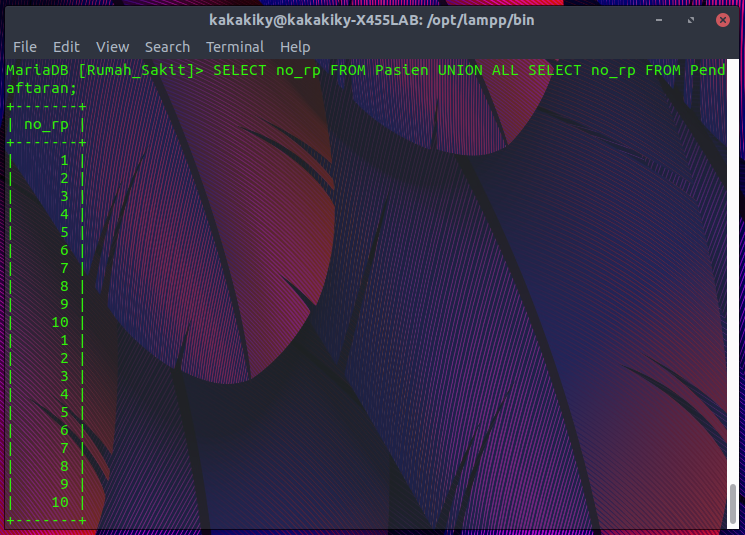745x535 pixels.
Task: Click the MariaDB [Rumah_Sakit]> prompt
Action: tap(105, 70)
